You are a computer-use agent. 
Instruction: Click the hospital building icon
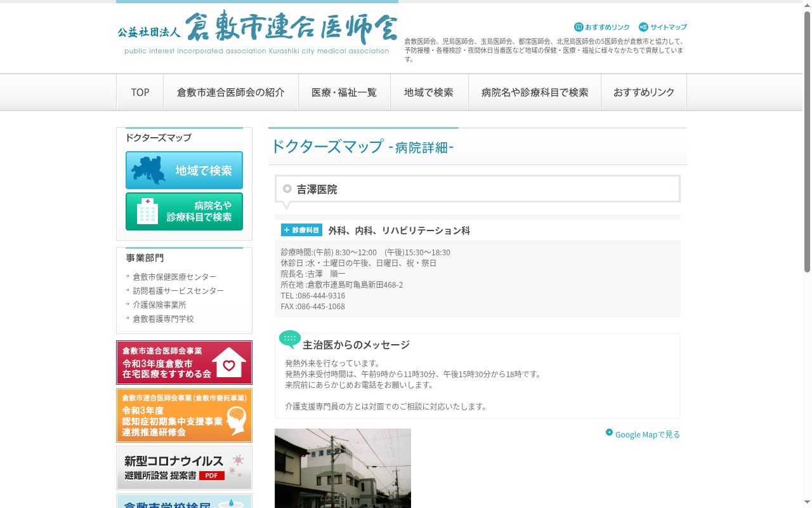click(x=148, y=211)
